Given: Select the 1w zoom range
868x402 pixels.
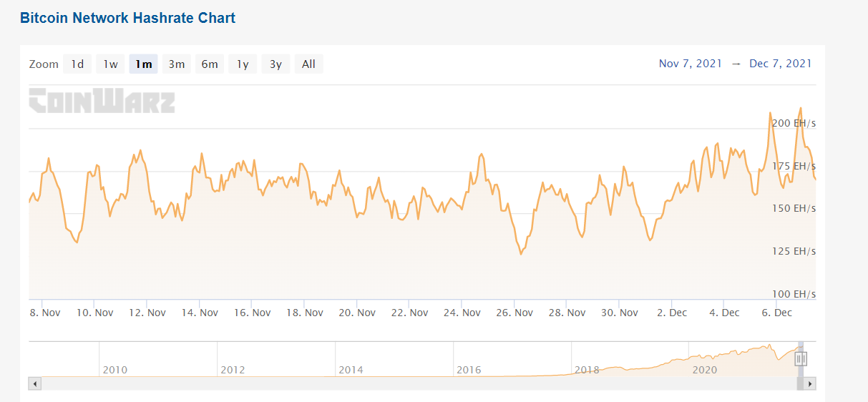Looking at the screenshot, I should (110, 64).
